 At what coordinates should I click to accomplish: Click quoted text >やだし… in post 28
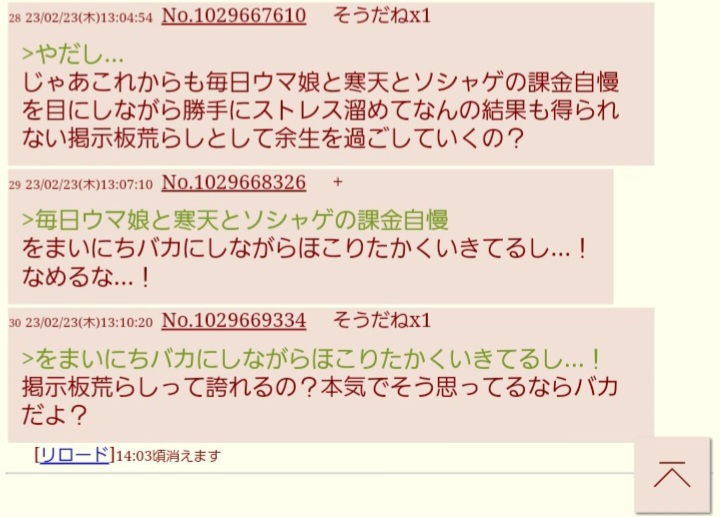[73, 54]
